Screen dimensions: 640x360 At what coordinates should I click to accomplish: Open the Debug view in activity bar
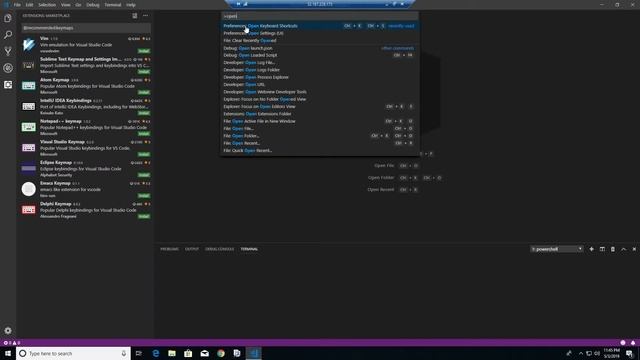(x=8, y=68)
